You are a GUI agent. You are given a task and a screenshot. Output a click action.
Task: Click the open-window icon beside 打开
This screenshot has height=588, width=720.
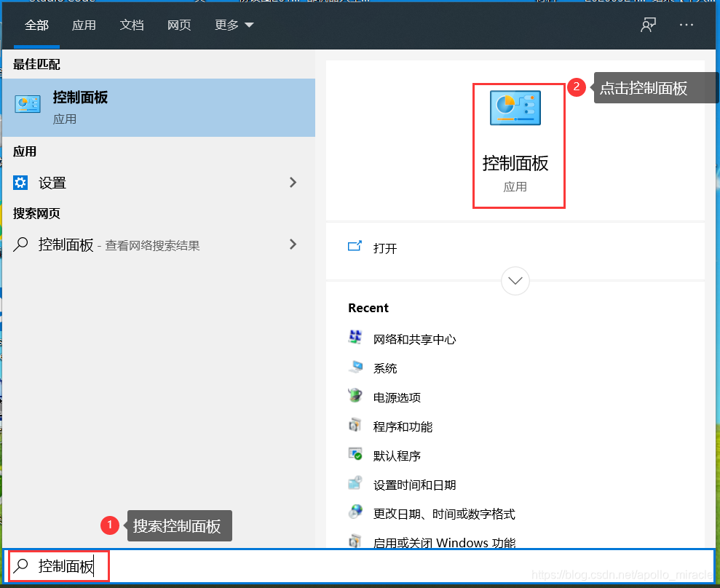[x=355, y=247]
